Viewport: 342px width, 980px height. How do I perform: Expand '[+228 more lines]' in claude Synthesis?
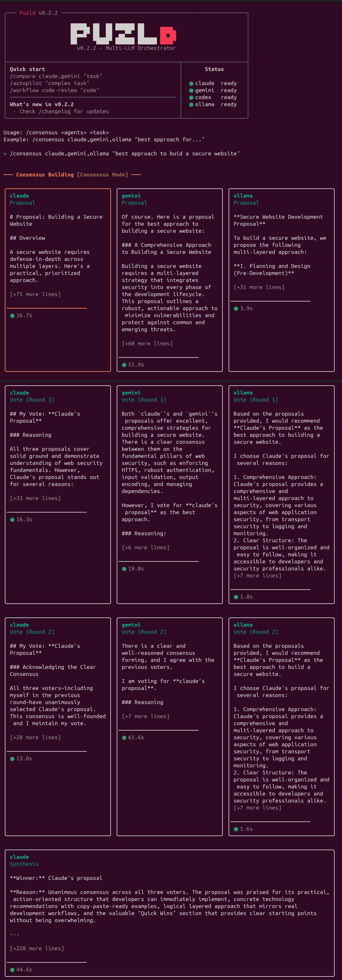click(37, 948)
